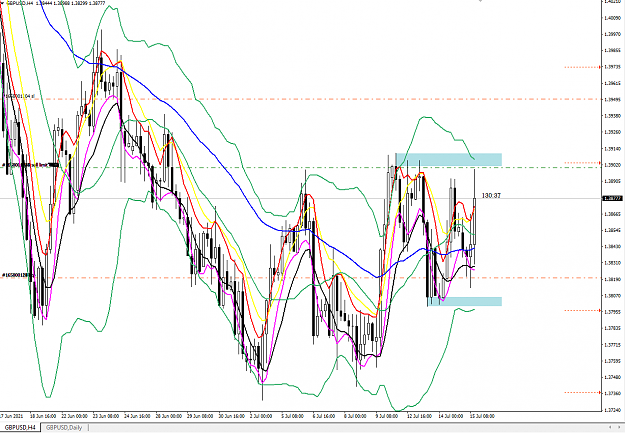Open the GBPUSD,Daily chart tab

(x=64, y=427)
